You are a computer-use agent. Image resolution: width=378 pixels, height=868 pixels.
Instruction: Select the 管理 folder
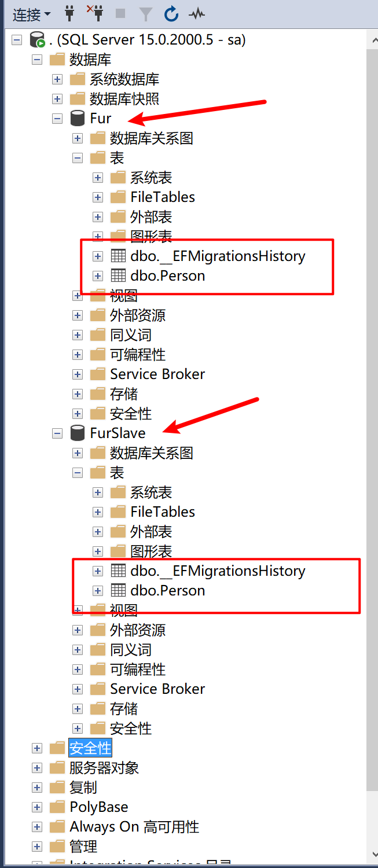click(x=83, y=847)
